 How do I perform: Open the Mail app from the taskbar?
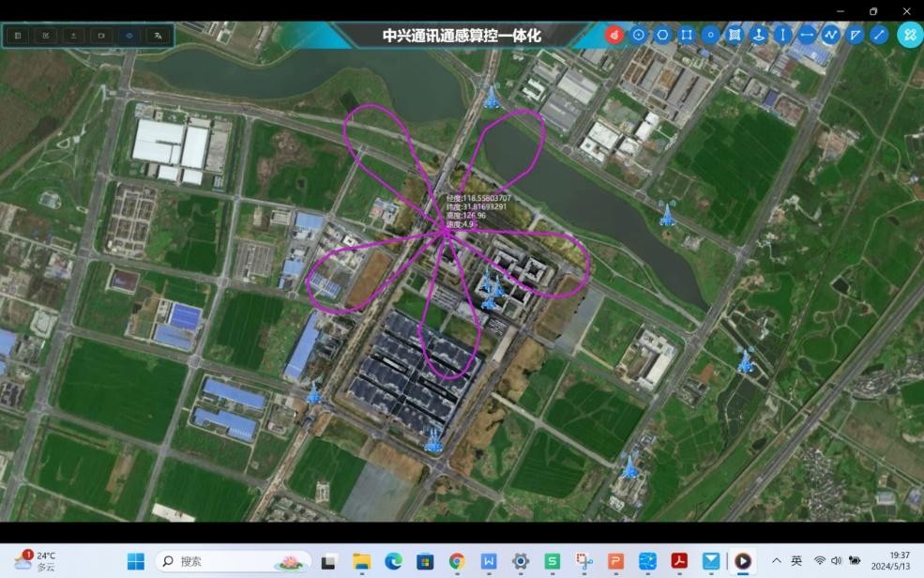(711, 561)
